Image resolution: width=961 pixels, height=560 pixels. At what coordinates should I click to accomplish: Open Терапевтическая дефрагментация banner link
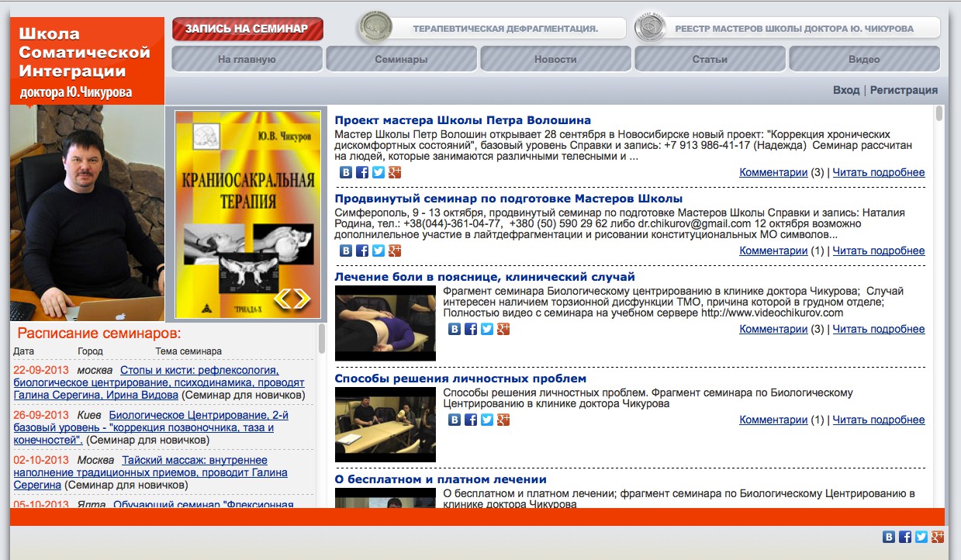point(505,29)
